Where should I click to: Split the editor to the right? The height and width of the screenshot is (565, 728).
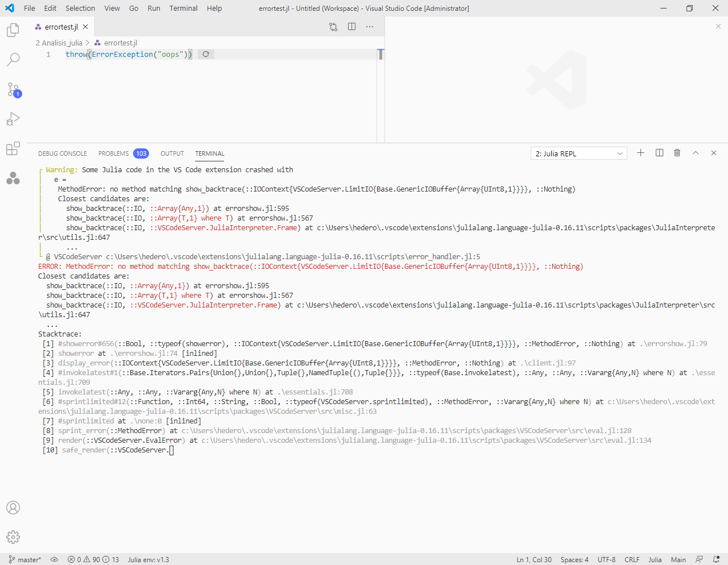[x=352, y=27]
